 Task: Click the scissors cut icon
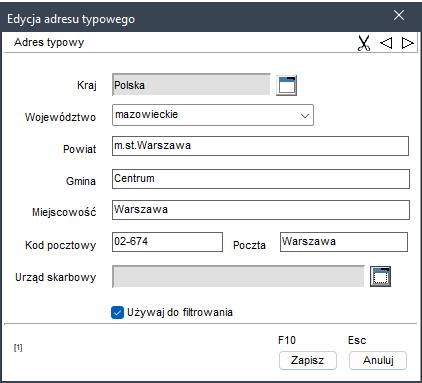[x=364, y=43]
